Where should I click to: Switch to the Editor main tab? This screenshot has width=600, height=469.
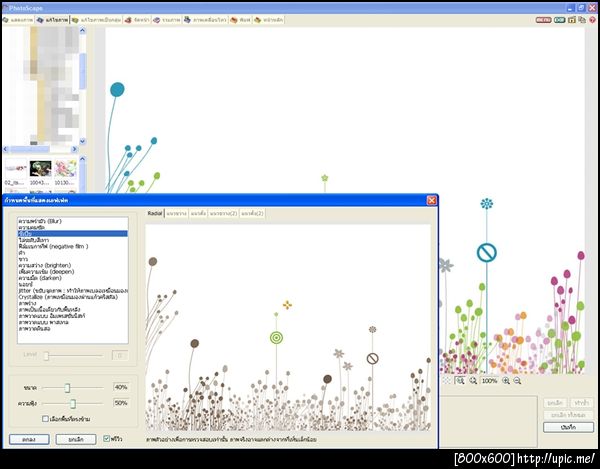pyautogui.click(x=52, y=20)
